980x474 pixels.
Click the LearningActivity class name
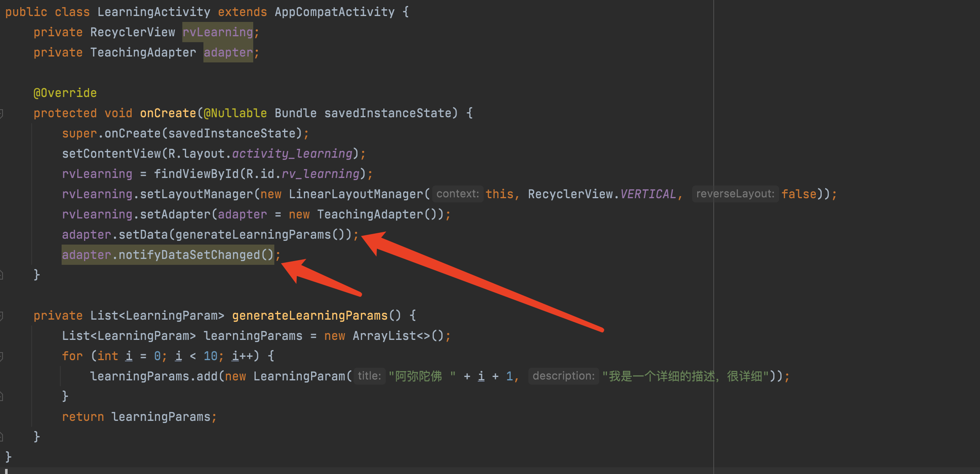[x=154, y=12]
